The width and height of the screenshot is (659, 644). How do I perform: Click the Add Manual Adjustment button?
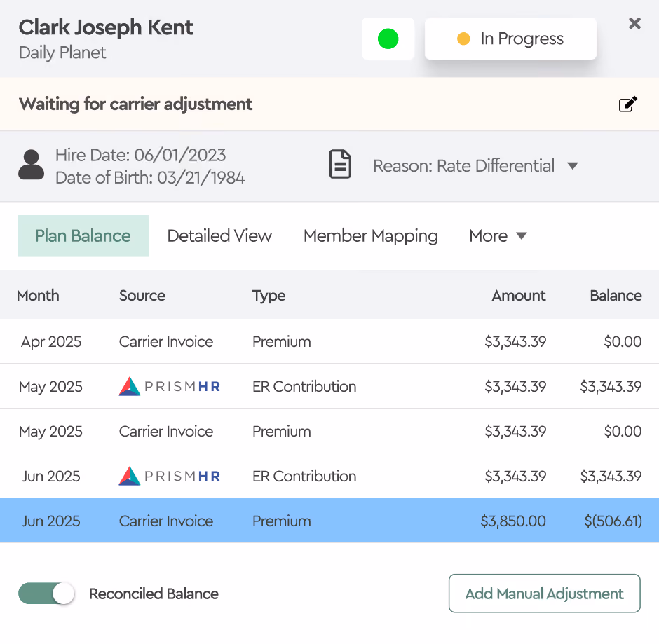pyautogui.click(x=544, y=593)
